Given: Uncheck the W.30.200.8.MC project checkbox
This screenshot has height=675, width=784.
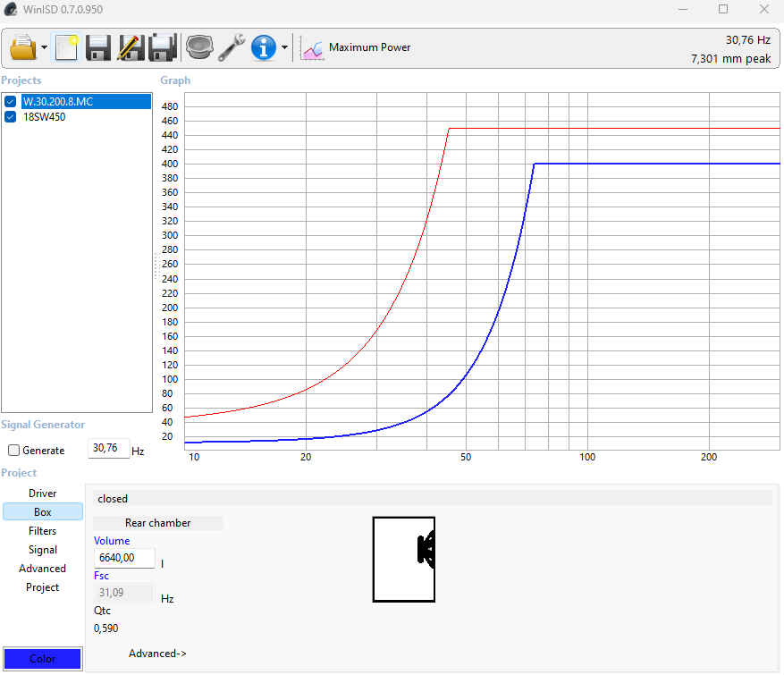Looking at the screenshot, I should pyautogui.click(x=11, y=102).
